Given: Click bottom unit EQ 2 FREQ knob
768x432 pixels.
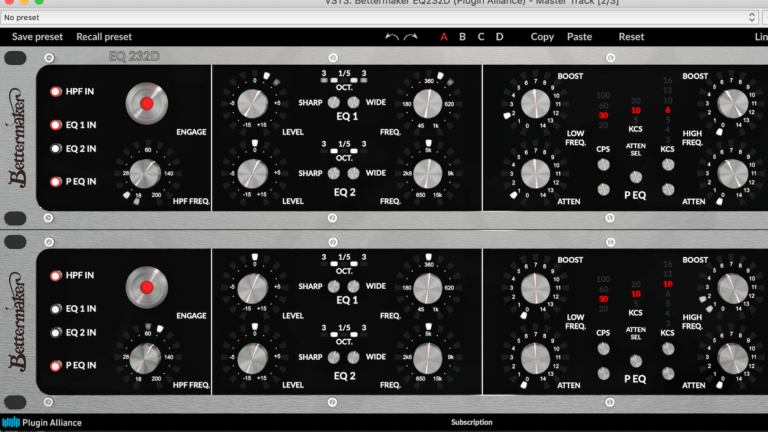Looking at the screenshot, I should [428, 358].
